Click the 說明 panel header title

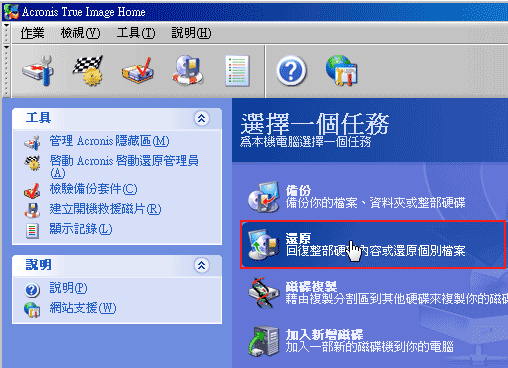tap(38, 265)
